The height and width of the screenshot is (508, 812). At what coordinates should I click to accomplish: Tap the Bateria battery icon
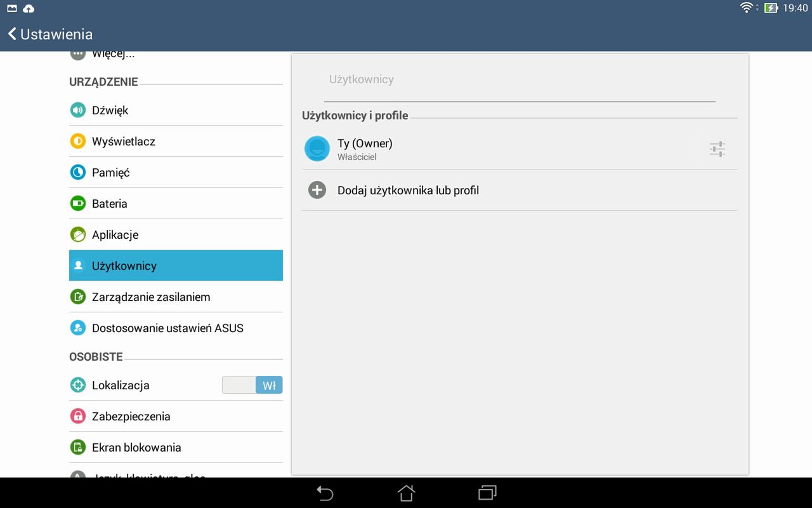[x=77, y=203]
